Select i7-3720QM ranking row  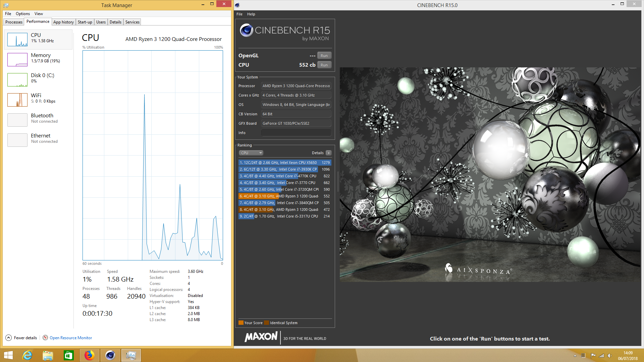[285, 189]
